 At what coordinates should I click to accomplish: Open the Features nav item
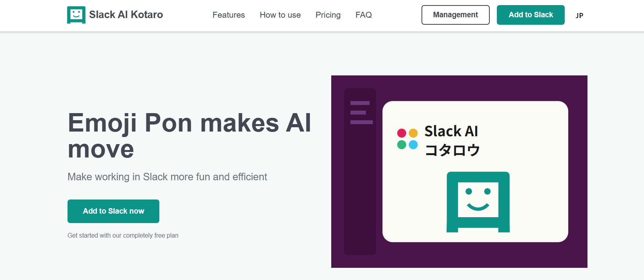[229, 15]
